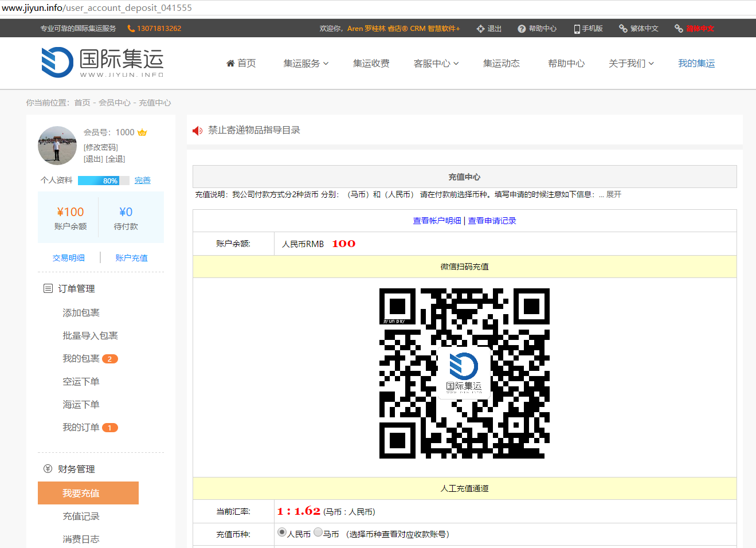
Task: Click the speaker icon beside the prohibited items notice
Action: (x=197, y=130)
